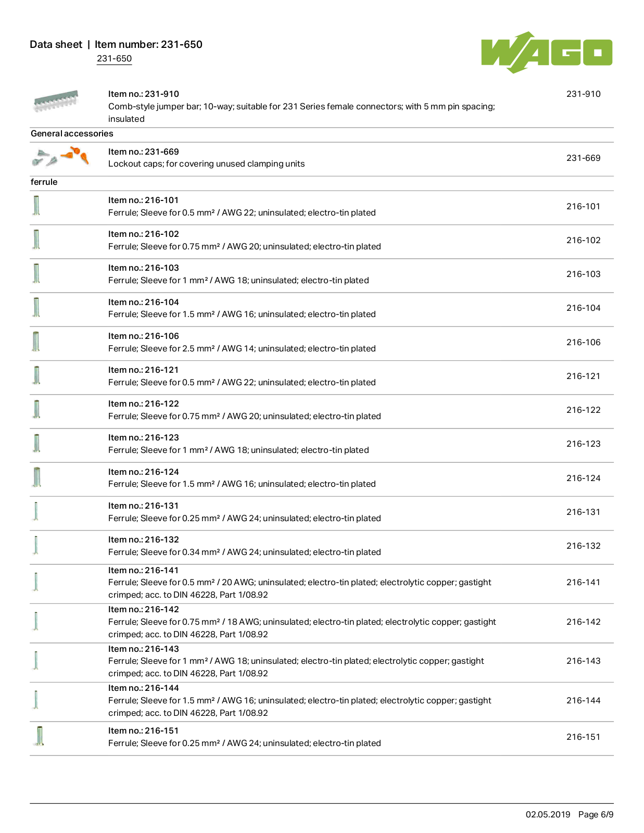The height and width of the screenshot is (833, 644).
Task: Open the 231-910 link on the right
Action: tap(583, 94)
